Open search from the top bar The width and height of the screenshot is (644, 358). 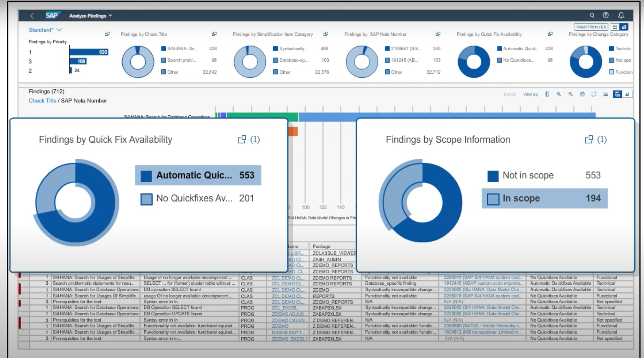click(x=592, y=15)
